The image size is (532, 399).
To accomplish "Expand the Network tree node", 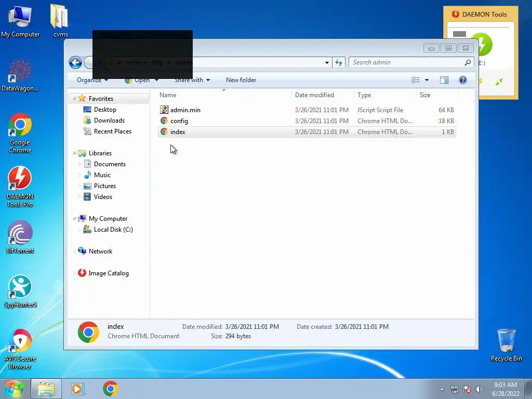I will tap(74, 251).
